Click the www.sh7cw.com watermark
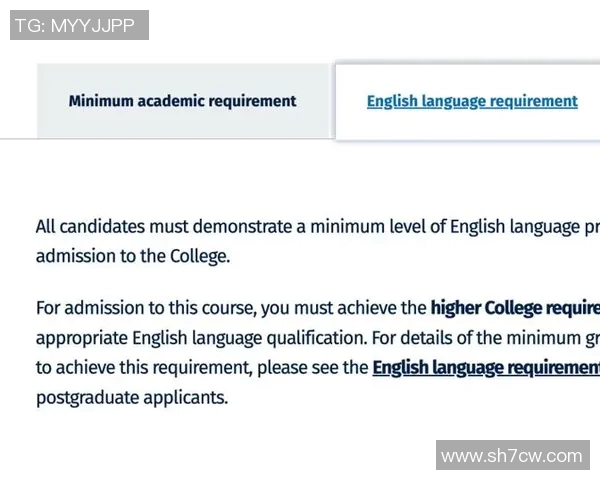 pos(511,456)
